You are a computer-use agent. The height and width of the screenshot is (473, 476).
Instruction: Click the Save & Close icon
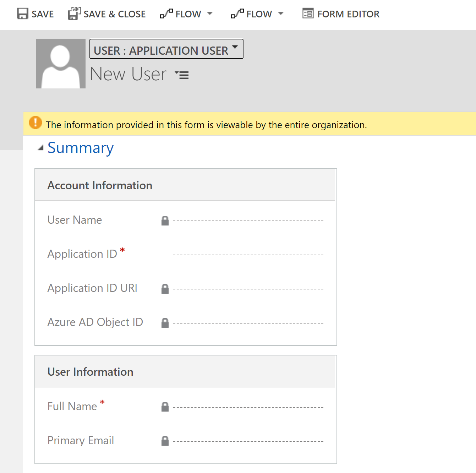74,13
